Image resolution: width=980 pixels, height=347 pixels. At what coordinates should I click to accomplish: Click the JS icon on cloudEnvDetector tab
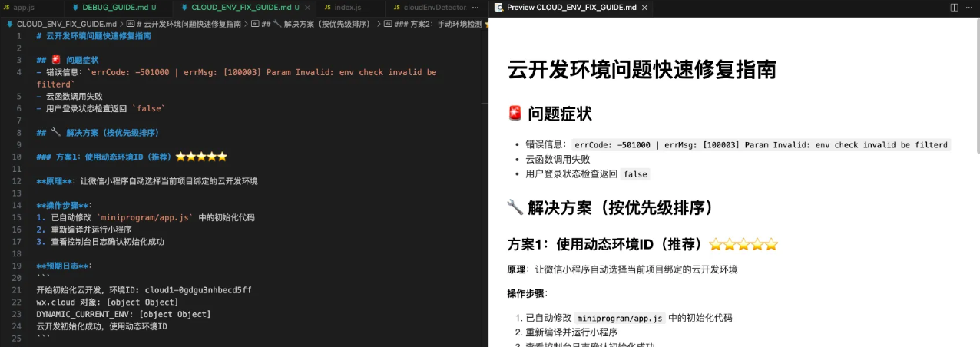pyautogui.click(x=396, y=7)
